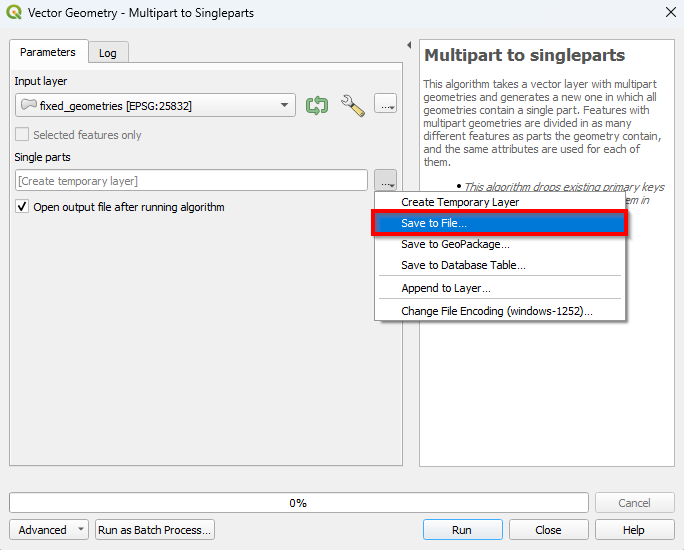Open the Advanced dropdown button

click(49, 530)
